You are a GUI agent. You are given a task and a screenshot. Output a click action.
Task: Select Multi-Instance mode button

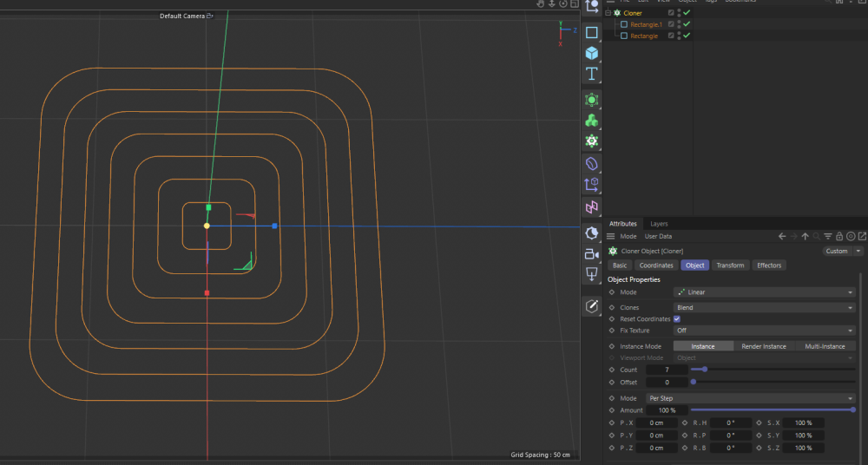[x=825, y=346]
